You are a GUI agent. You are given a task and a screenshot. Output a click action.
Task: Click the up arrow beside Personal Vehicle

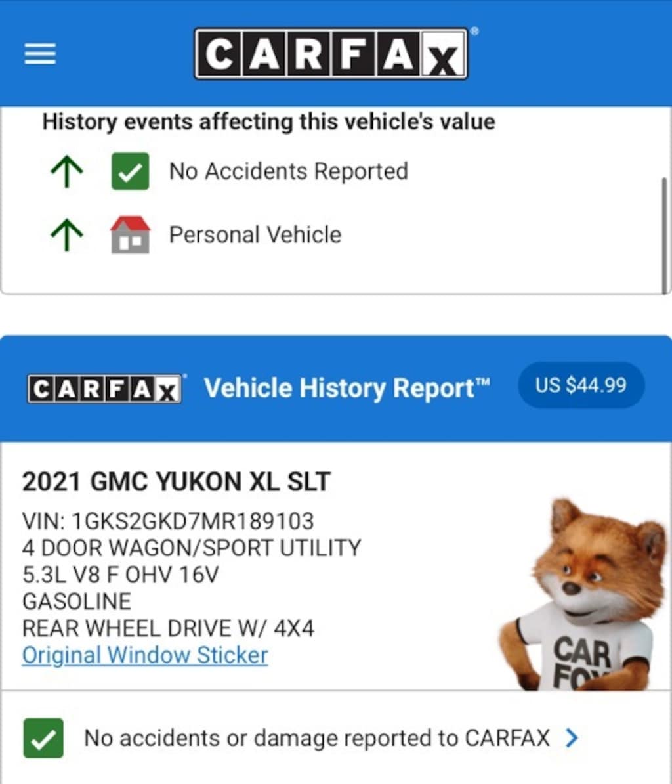coord(67,234)
